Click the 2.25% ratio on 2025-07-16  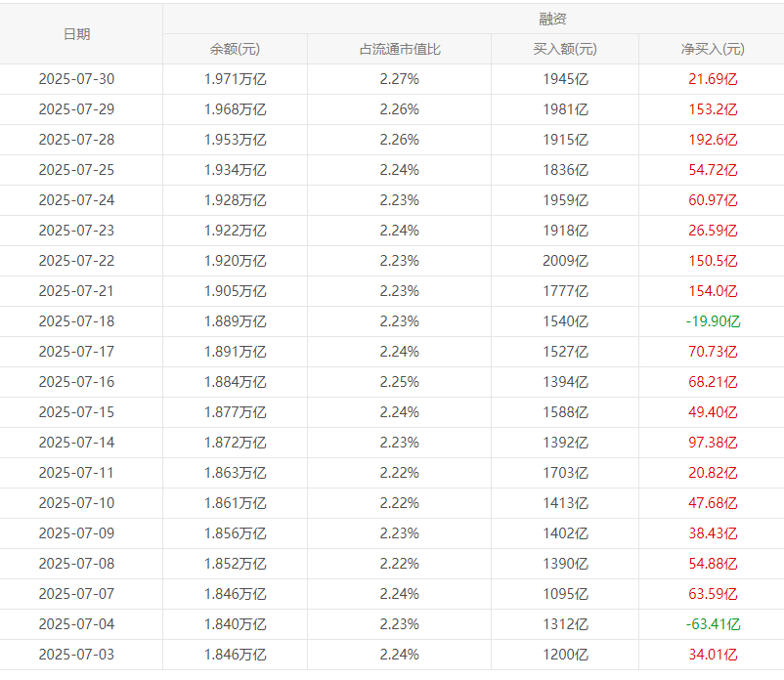(400, 382)
